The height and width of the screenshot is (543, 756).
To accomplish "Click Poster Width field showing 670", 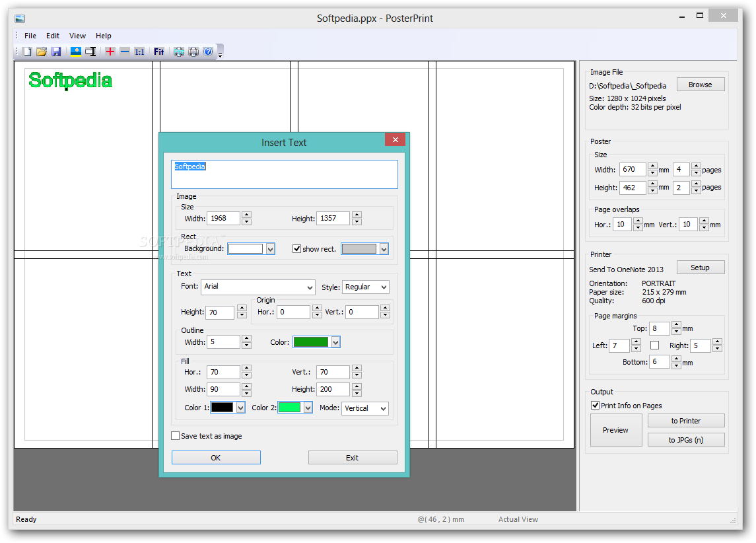I will [633, 169].
